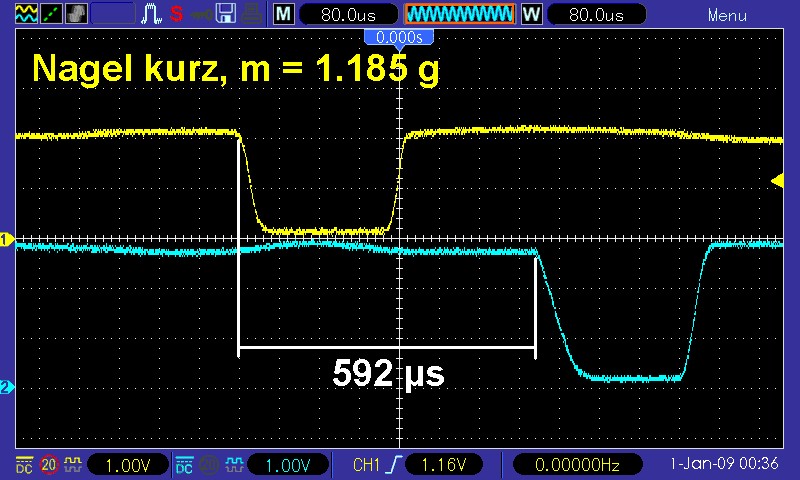Click the printer icon in top bar
The image size is (800, 480).
point(251,14)
